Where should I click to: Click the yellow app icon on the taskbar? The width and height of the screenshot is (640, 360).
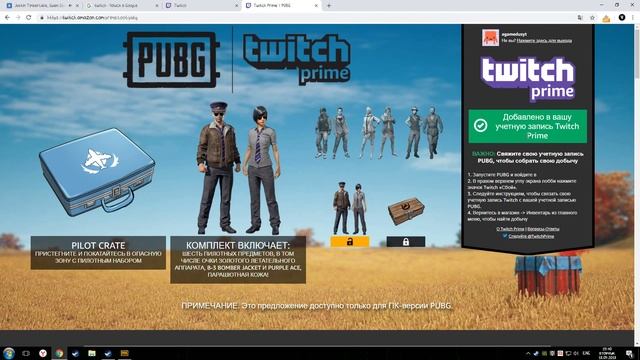[x=124, y=353]
